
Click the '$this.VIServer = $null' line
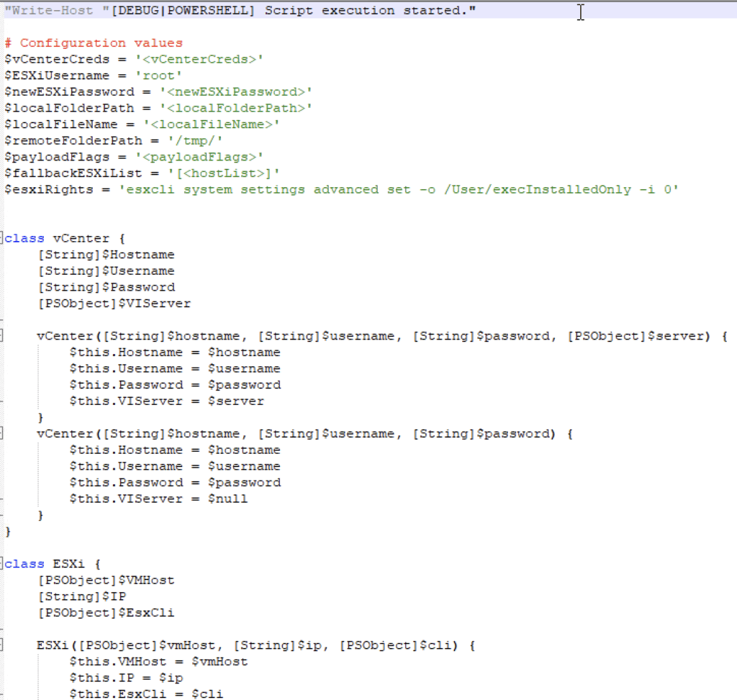tap(158, 499)
